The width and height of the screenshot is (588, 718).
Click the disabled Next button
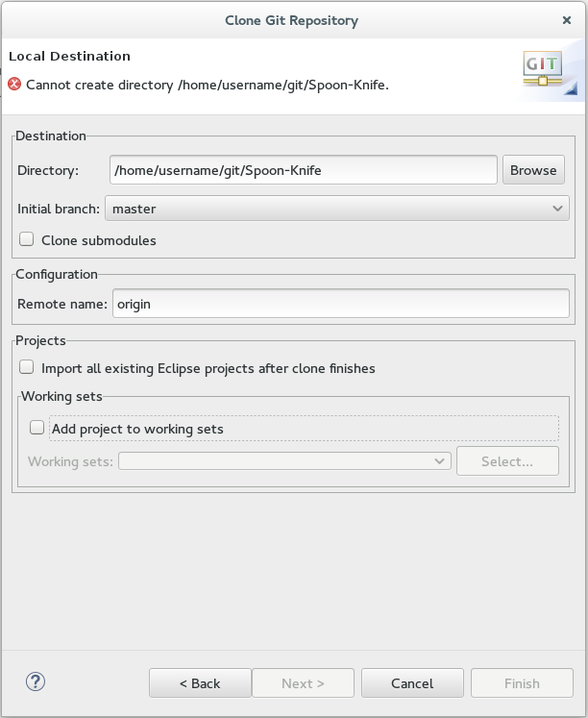[x=303, y=683]
